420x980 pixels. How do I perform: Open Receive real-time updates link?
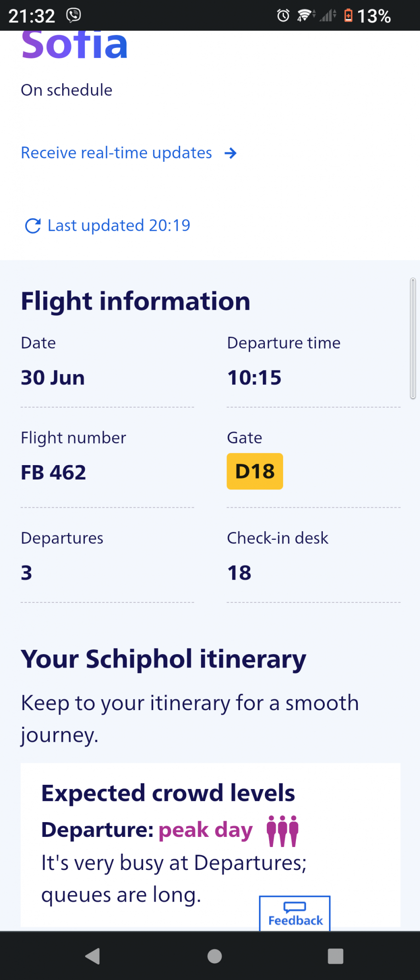click(x=116, y=153)
